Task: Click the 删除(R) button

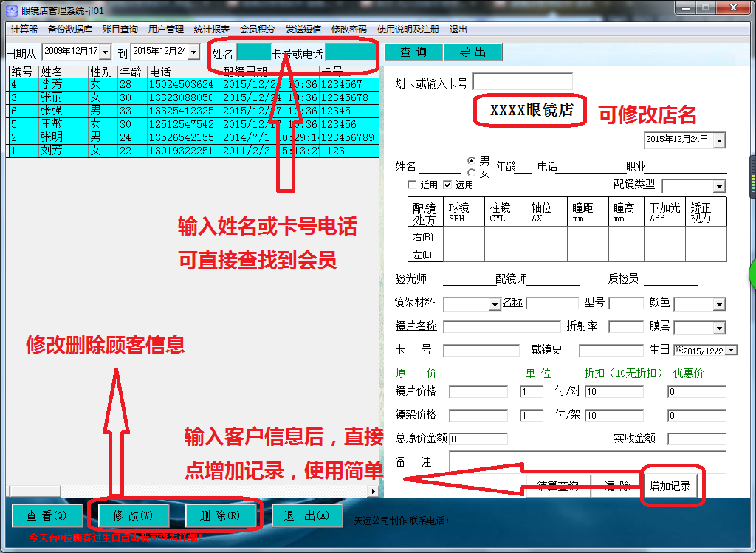Action: coord(221,515)
